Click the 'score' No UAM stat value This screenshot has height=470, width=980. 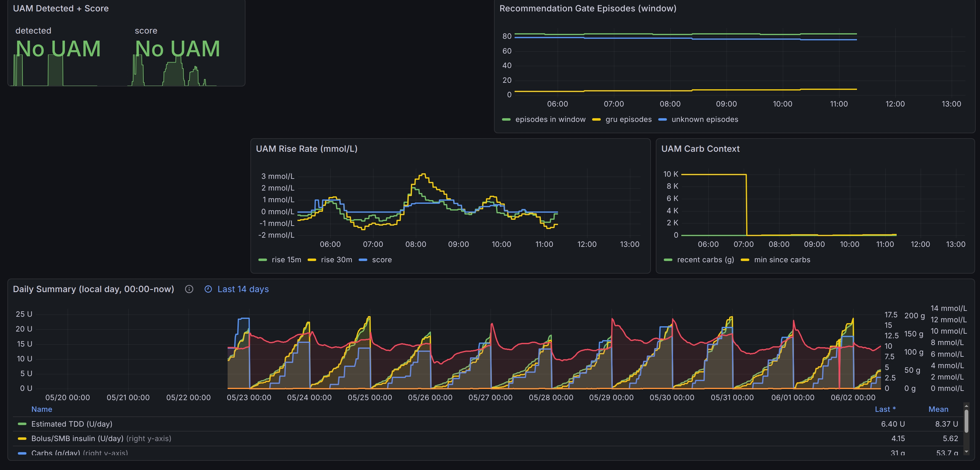click(177, 49)
